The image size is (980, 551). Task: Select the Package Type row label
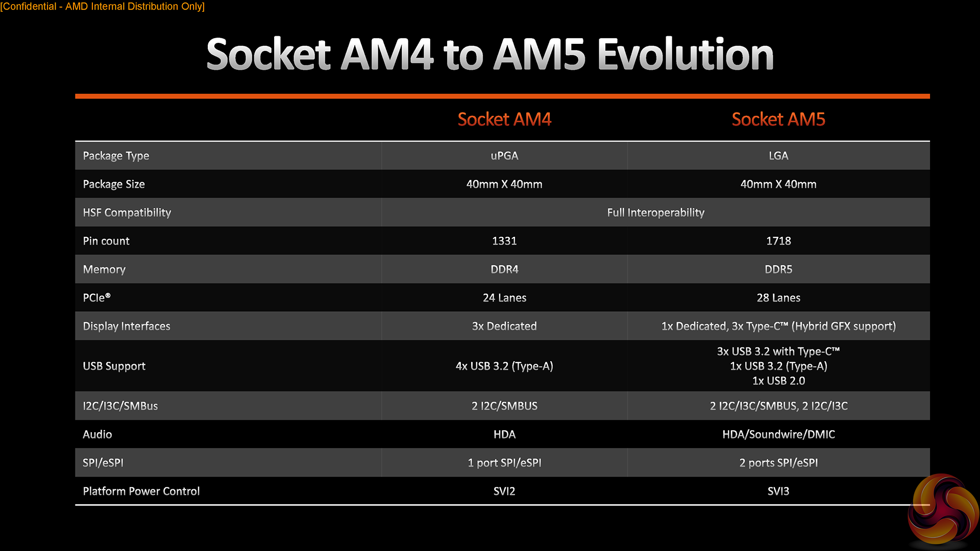pyautogui.click(x=116, y=156)
